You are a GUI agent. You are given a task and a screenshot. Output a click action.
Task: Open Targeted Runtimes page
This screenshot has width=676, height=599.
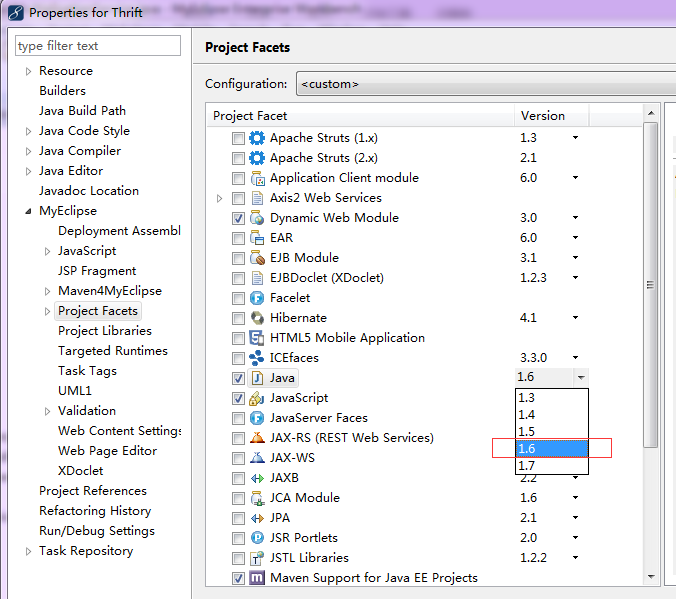[x=113, y=351]
